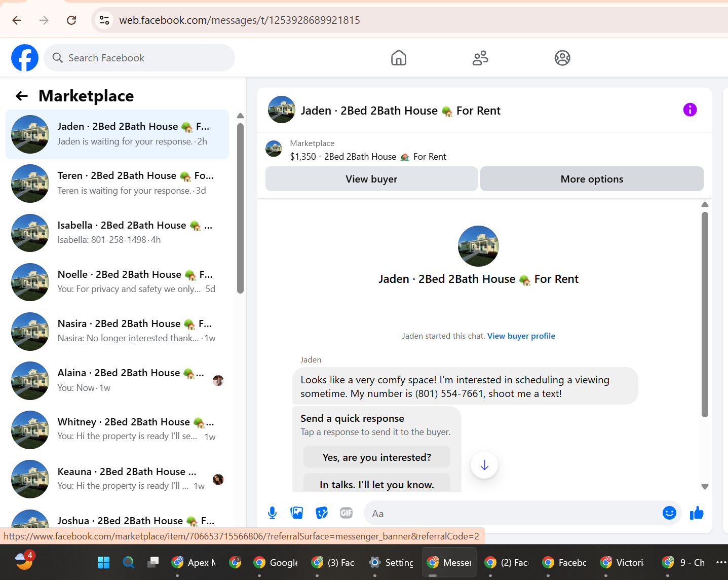Open Task View on taskbar
This screenshot has width=728, height=580.
[153, 562]
